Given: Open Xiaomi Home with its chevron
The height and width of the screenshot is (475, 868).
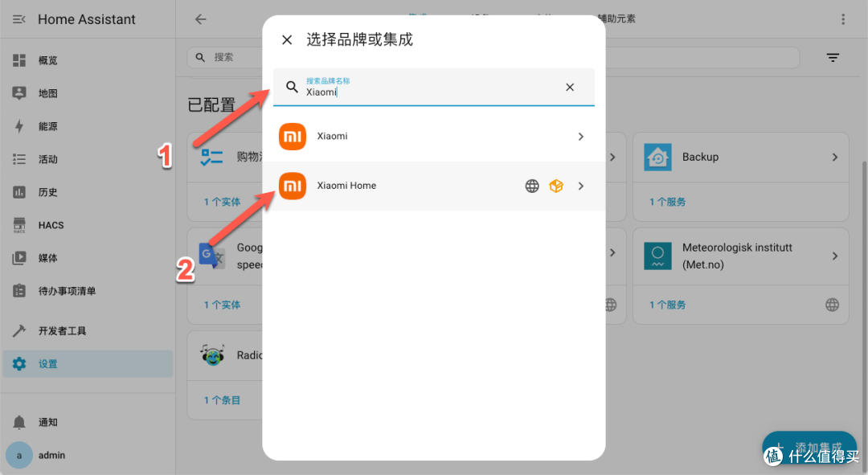Looking at the screenshot, I should click(581, 186).
